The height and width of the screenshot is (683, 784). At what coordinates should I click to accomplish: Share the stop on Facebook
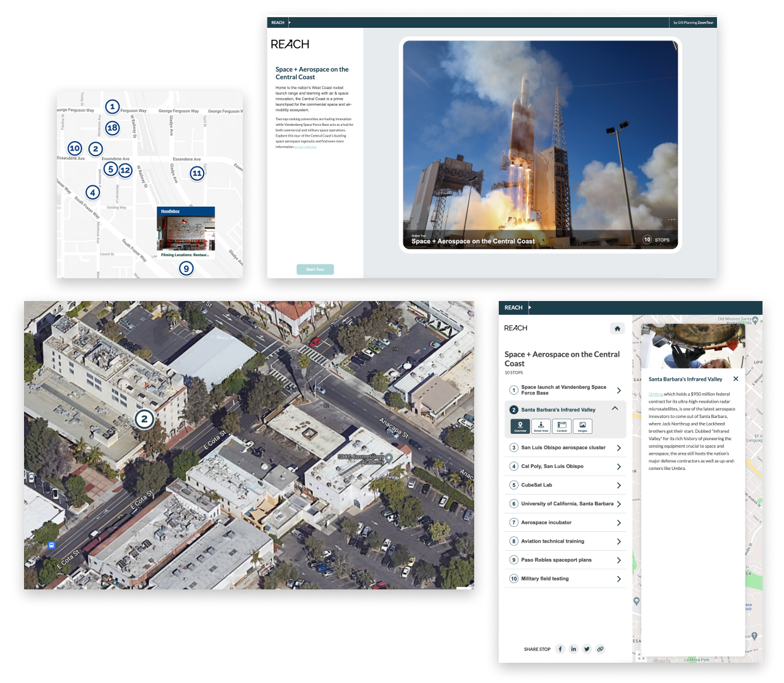point(560,649)
